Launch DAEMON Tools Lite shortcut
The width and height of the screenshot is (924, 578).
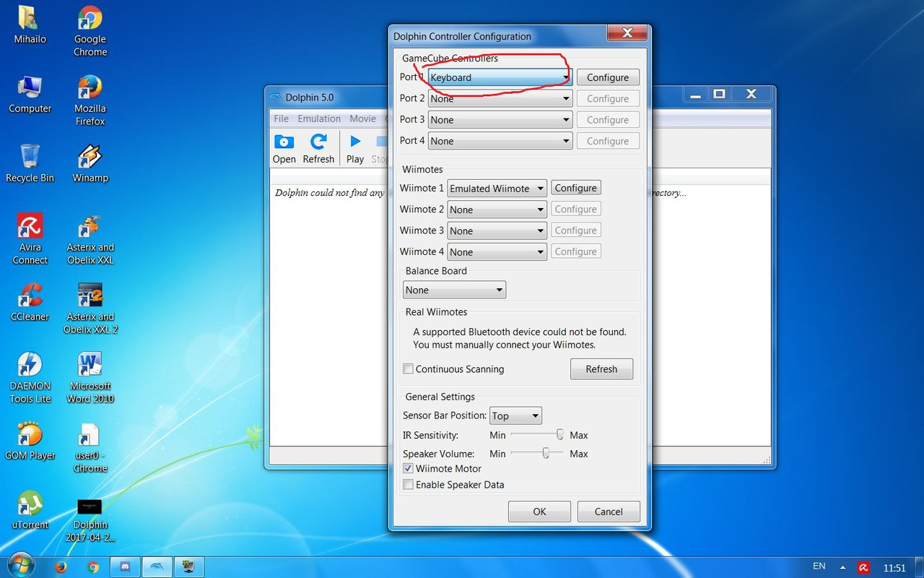point(30,378)
